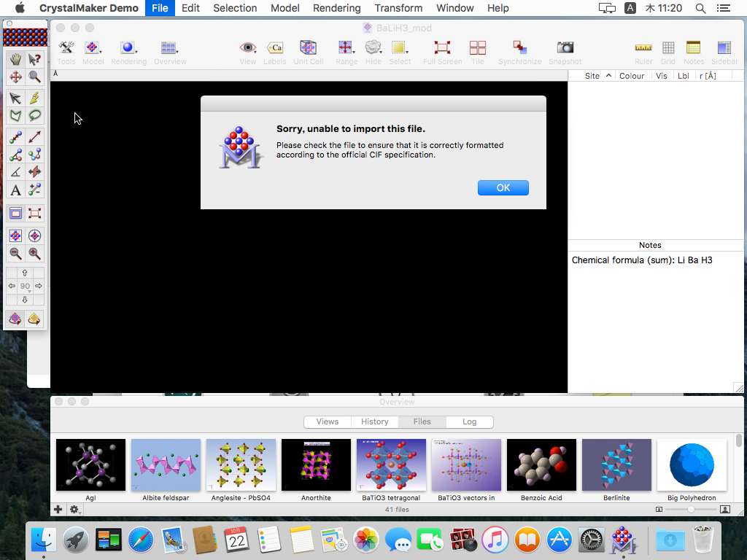This screenshot has width=747, height=560.
Task: Click OK in the import error dialog
Action: click(x=503, y=187)
